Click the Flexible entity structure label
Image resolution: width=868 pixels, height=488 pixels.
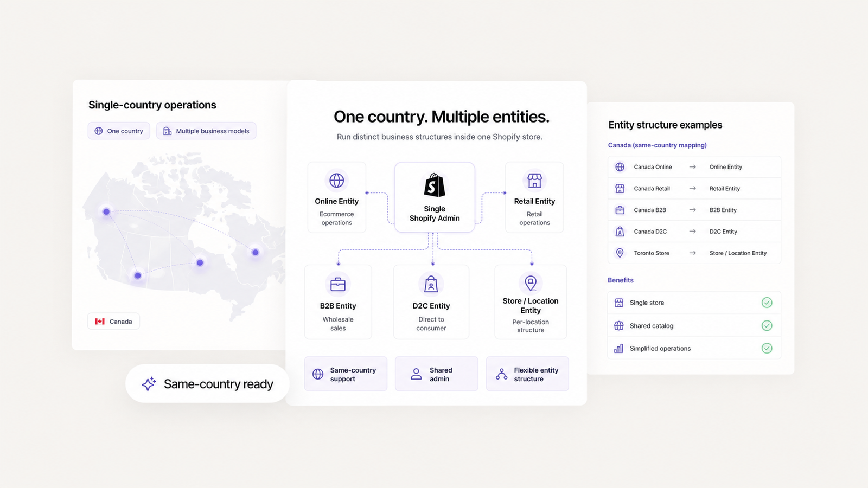coord(536,375)
